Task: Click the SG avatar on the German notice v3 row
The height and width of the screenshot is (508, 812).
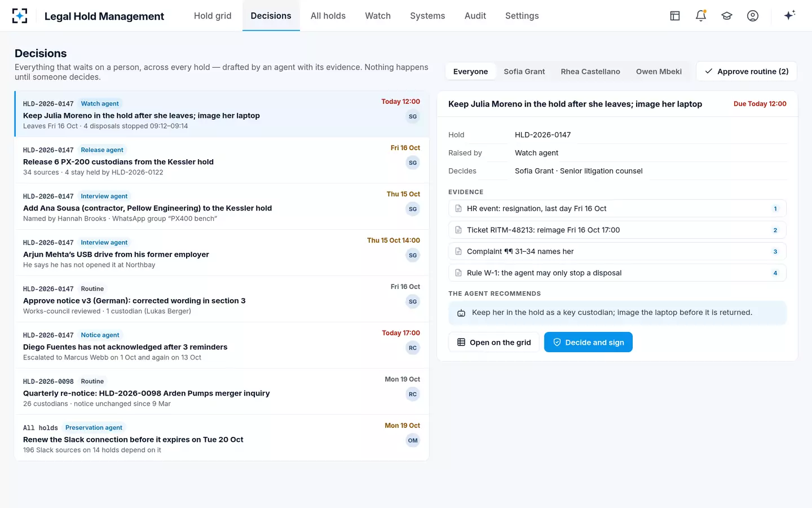Action: [x=413, y=302]
